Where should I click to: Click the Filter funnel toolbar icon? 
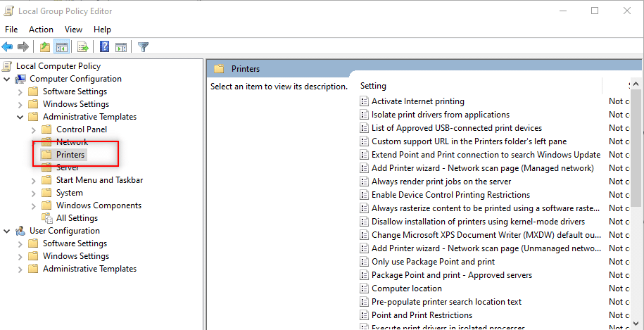pyautogui.click(x=143, y=46)
